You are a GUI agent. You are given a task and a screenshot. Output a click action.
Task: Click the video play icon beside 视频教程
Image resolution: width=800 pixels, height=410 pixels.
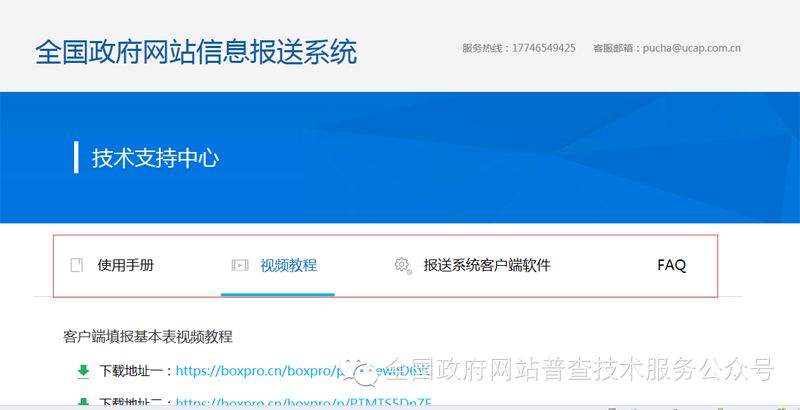point(239,265)
